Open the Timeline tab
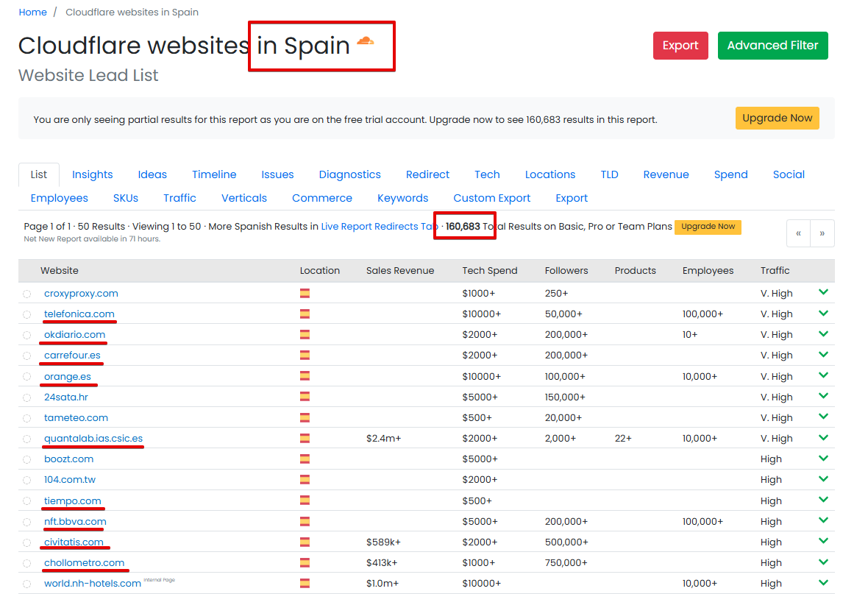Viewport: 868px width, 594px height. coord(214,174)
